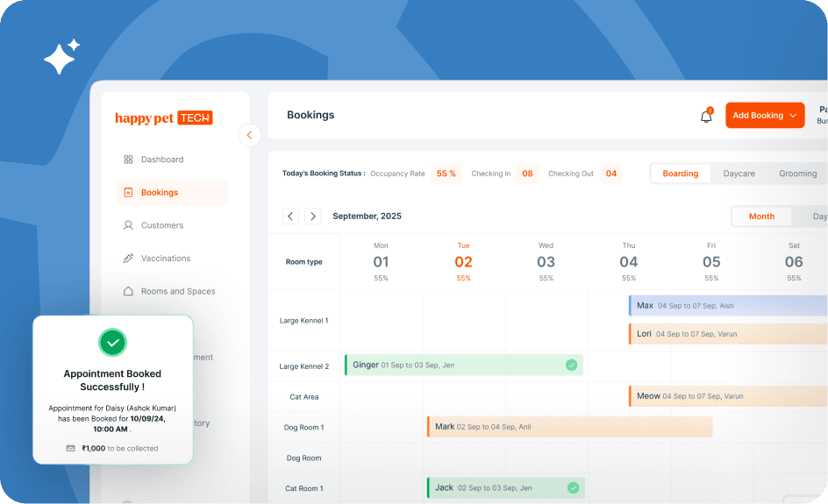828x504 pixels.
Task: Click the Vaccinations syringe icon
Action: click(128, 259)
